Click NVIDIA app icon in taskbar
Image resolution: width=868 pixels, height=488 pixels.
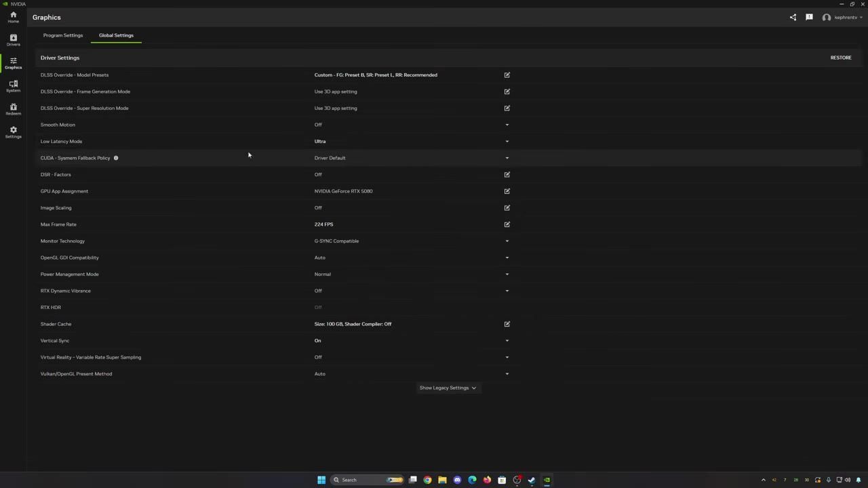(547, 480)
